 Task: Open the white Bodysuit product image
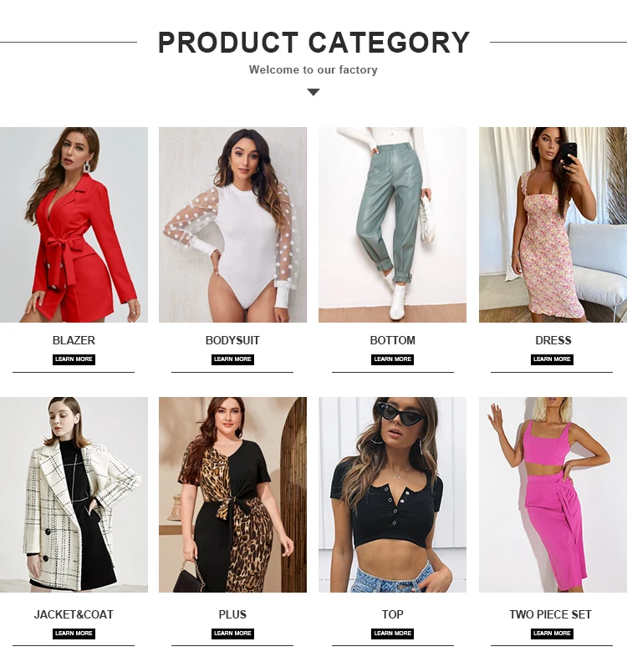click(x=232, y=225)
